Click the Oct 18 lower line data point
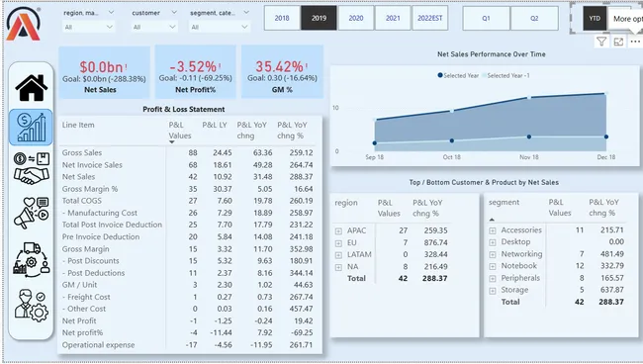Screen dimensions: 643x364 click(452, 140)
